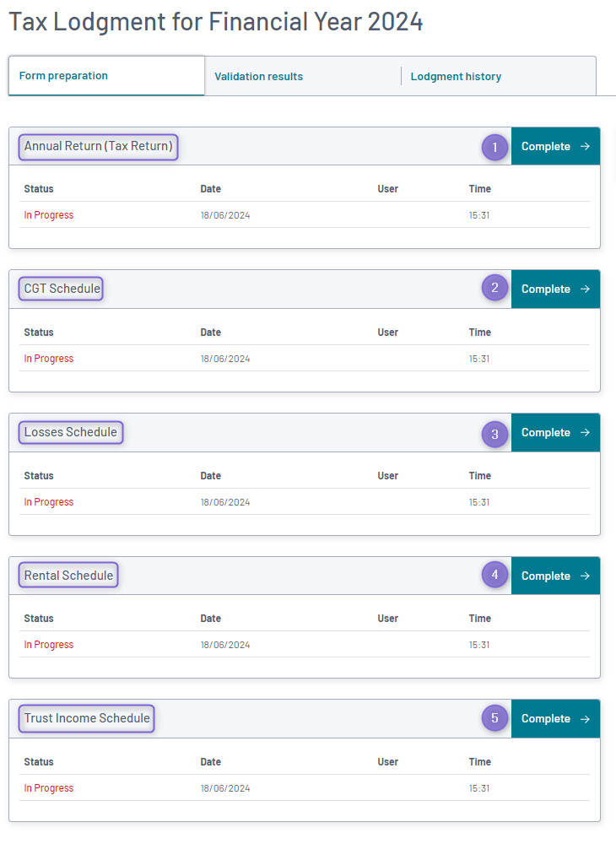
Task: Open the Lodgment history tab
Action: [456, 77]
